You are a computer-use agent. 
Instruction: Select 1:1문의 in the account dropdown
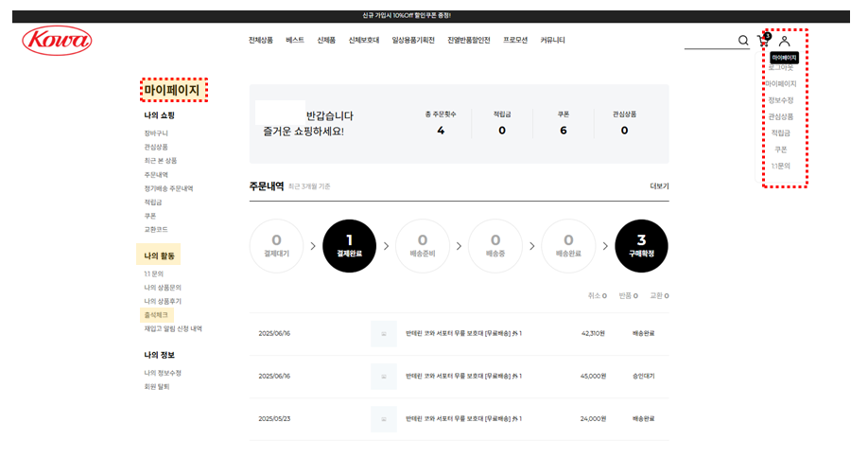780,166
